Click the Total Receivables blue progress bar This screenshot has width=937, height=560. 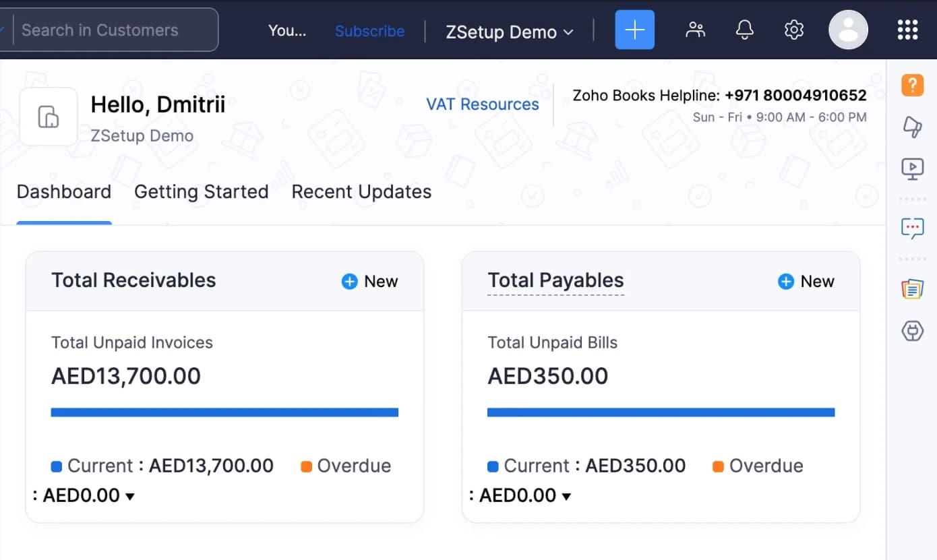coord(224,412)
